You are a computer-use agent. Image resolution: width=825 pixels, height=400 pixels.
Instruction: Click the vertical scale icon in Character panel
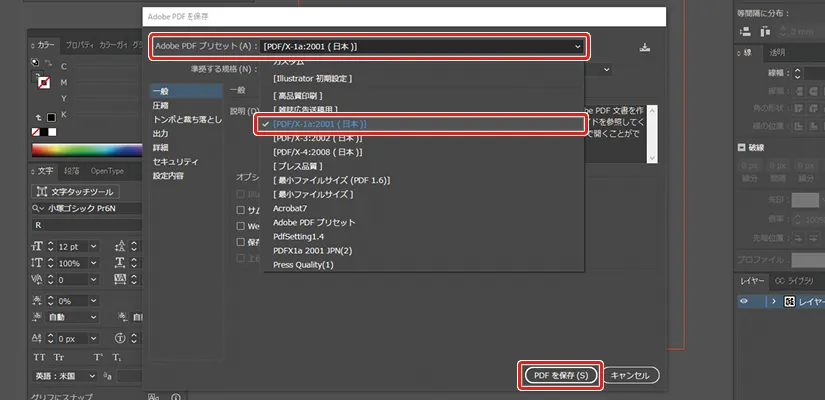click(38, 263)
